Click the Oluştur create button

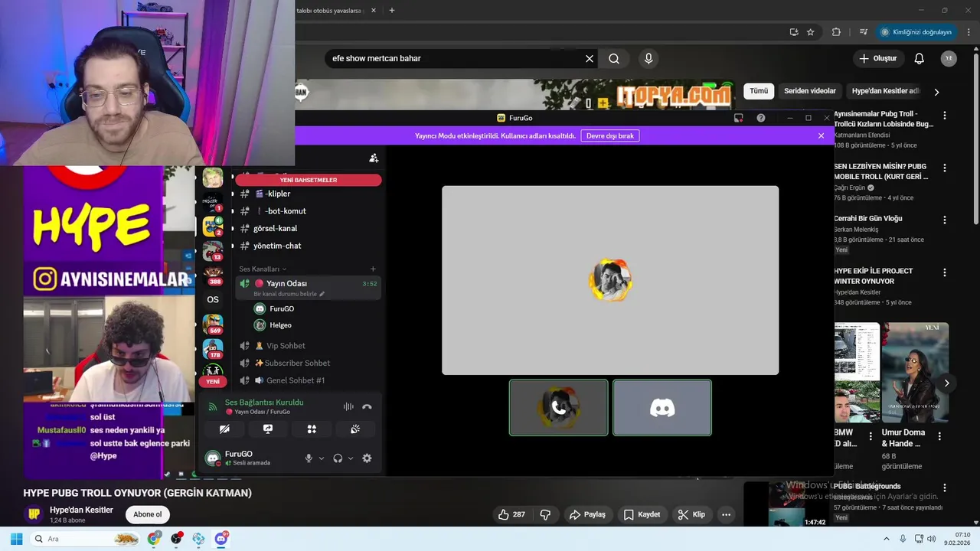coord(878,58)
